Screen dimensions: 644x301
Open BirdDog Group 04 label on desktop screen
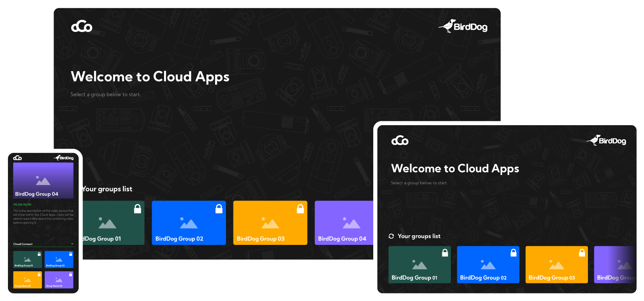click(x=342, y=239)
